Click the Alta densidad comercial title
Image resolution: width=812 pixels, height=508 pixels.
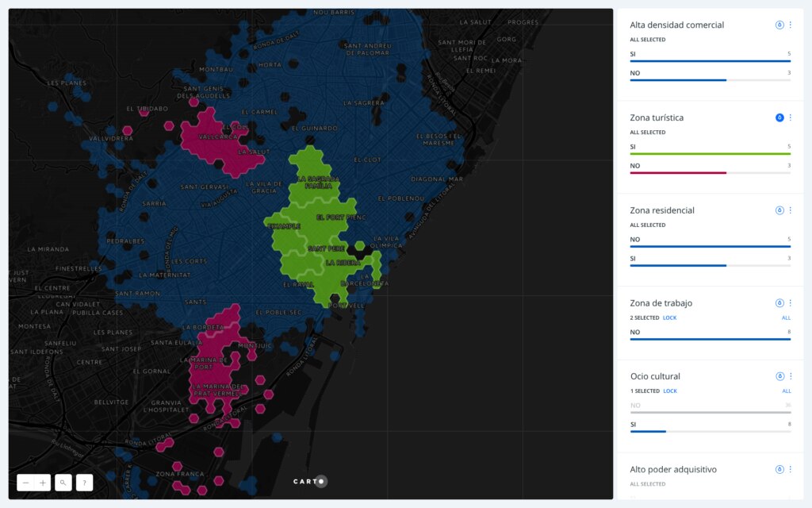click(x=677, y=25)
